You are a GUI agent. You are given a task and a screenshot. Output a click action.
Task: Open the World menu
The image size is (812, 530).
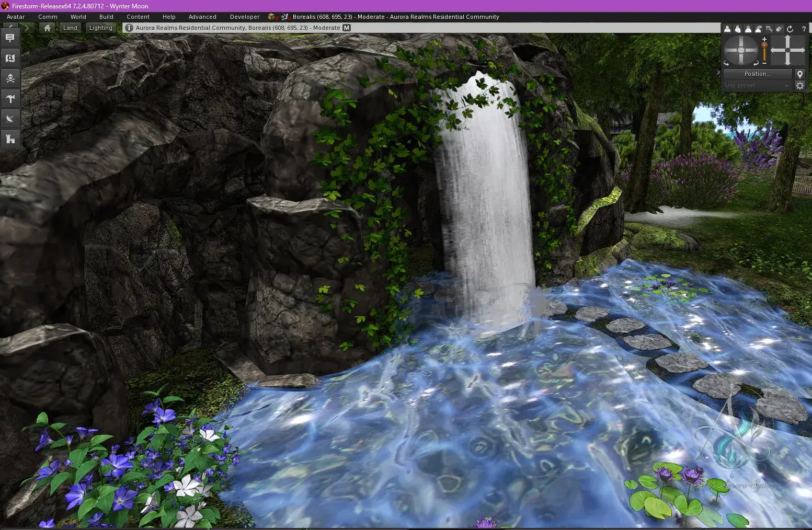[x=78, y=17]
